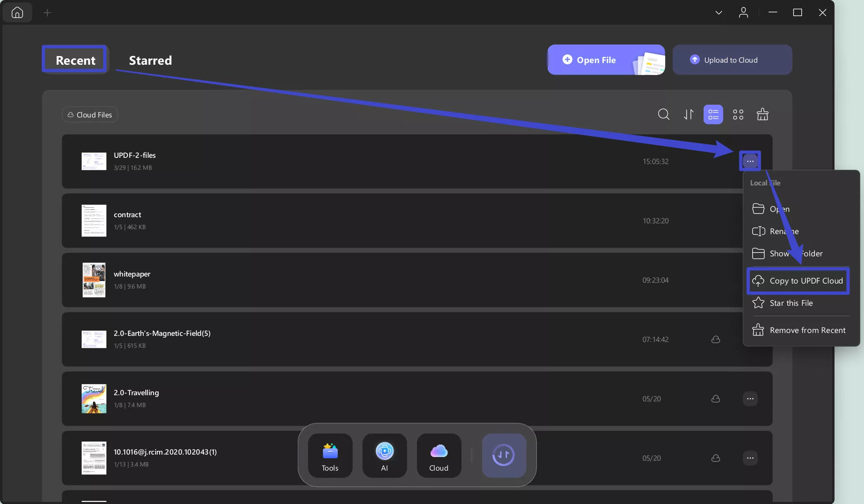This screenshot has height=504, width=864.
Task: Click the 1/5 | 462 KB details
Action: point(130,227)
